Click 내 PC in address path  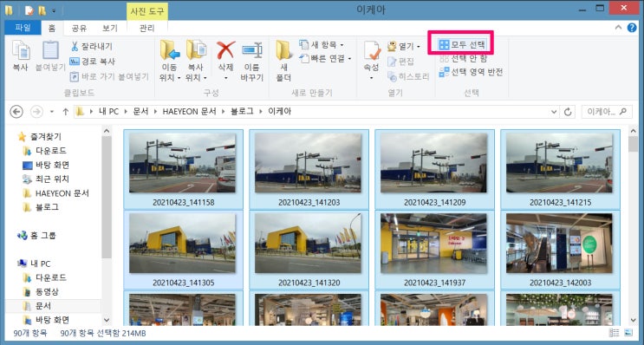tap(108, 111)
